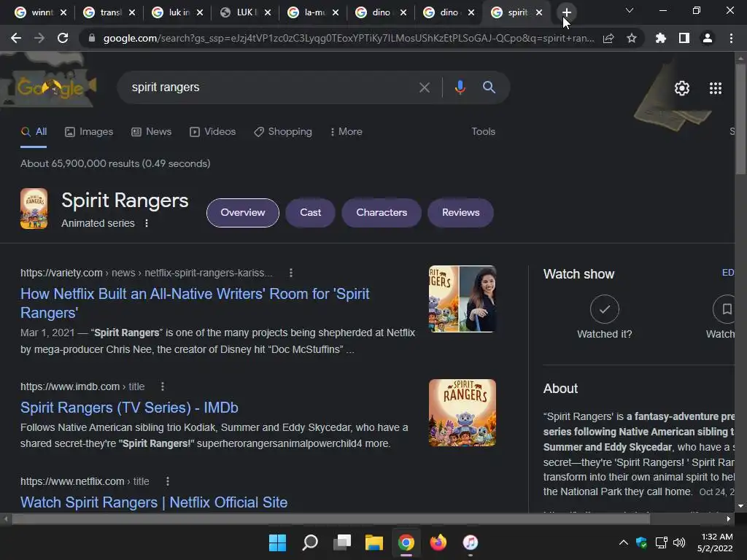This screenshot has width=747, height=560.
Task: Click the vertical page scrollbar
Action: pyautogui.click(x=740, y=119)
